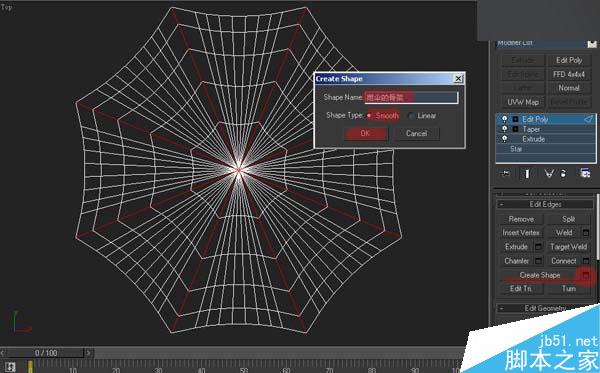Screen dimensions: 600x373
Task: Open Create Shape settings box icon
Action: click(586, 275)
